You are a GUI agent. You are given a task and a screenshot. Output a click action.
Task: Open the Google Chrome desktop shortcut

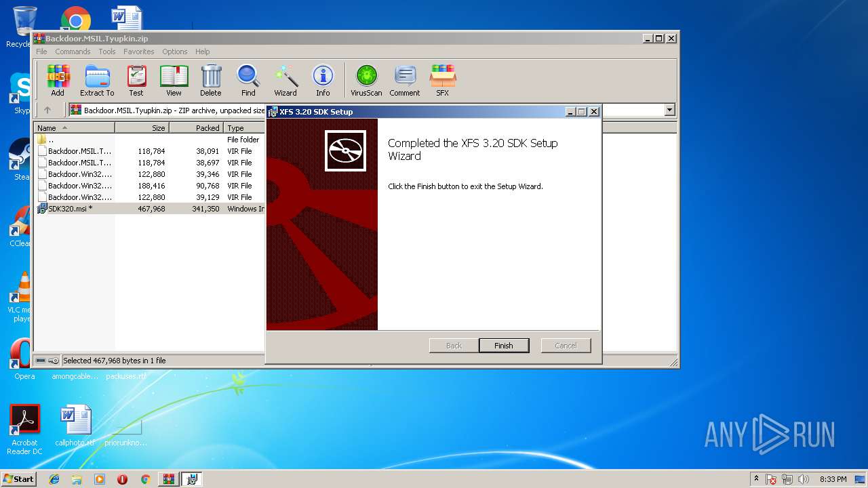coord(76,20)
